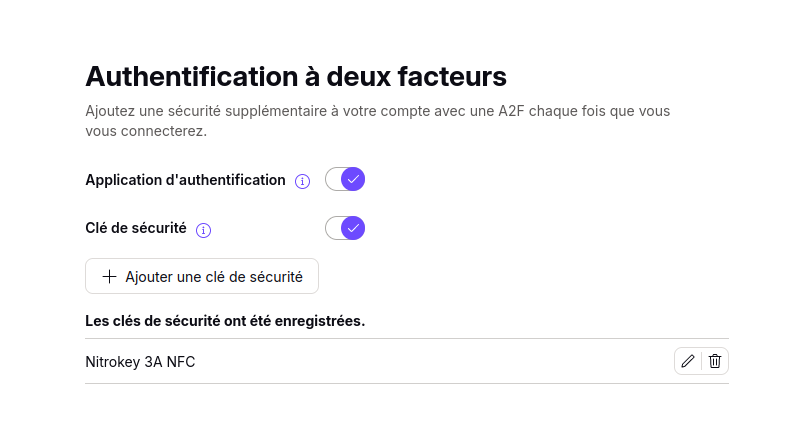Show info for Application d'authentification
791x424 pixels.
pos(302,181)
